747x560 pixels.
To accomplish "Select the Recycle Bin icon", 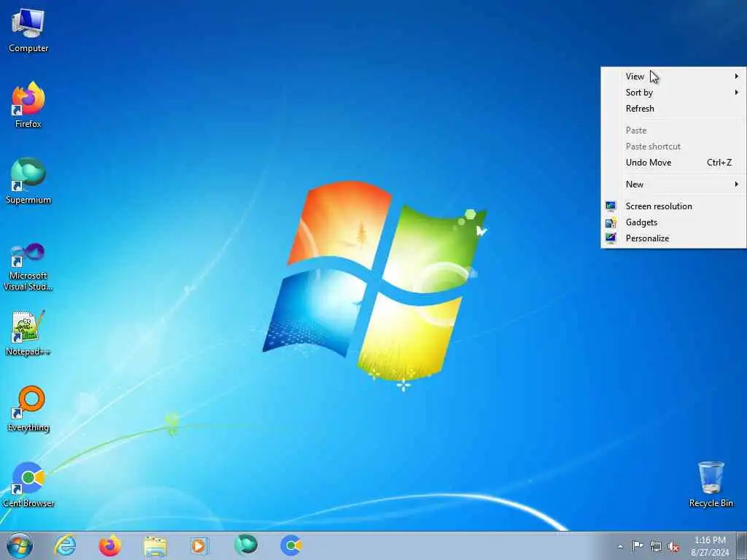I will [711, 484].
